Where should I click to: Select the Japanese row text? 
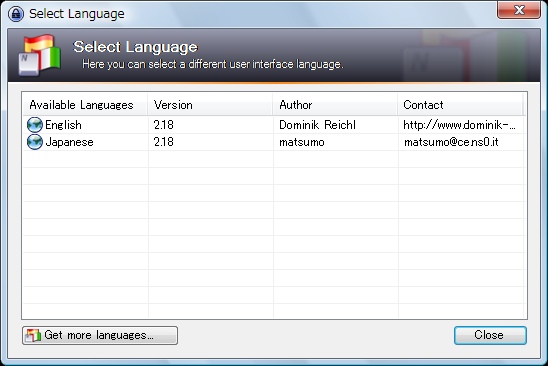(70, 142)
